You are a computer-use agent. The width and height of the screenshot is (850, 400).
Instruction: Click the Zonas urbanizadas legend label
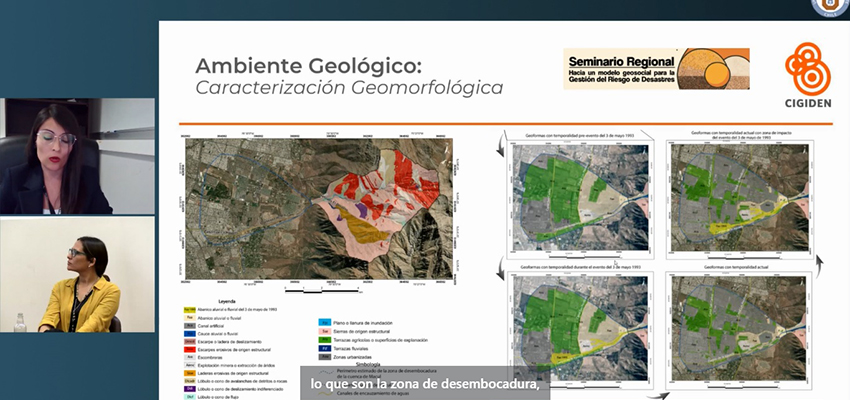click(353, 357)
